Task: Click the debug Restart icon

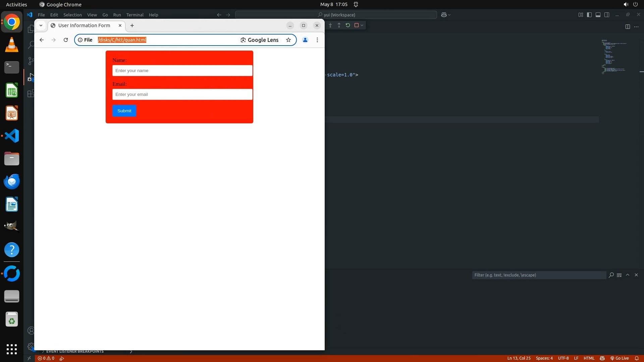Action: [348, 25]
